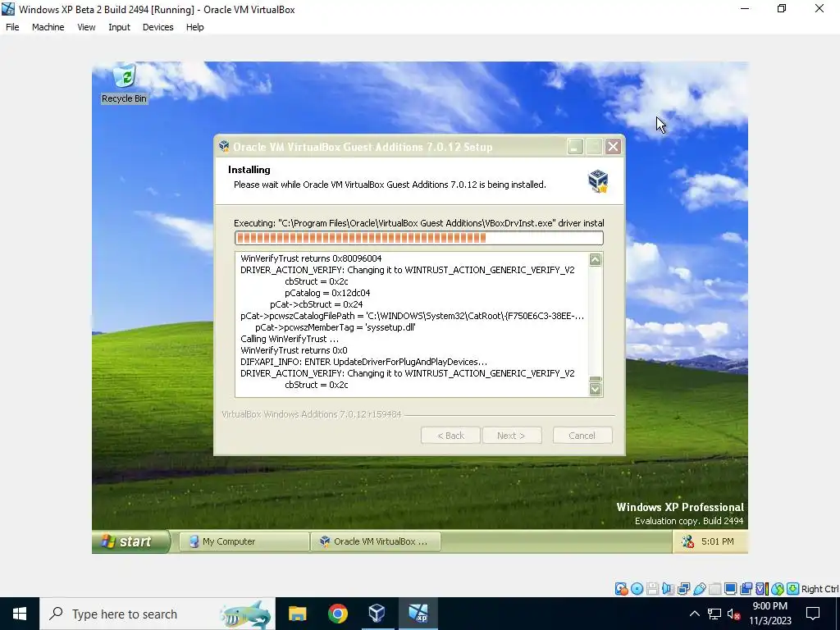This screenshot has width=840, height=630.
Task: Click the recording indicator icon
Action: (746, 589)
